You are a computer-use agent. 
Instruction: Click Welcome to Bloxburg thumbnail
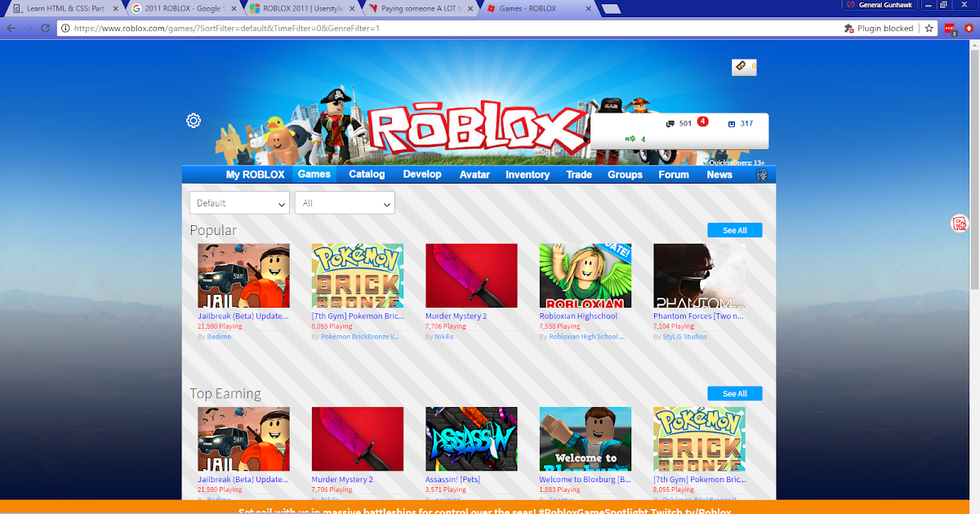585,439
